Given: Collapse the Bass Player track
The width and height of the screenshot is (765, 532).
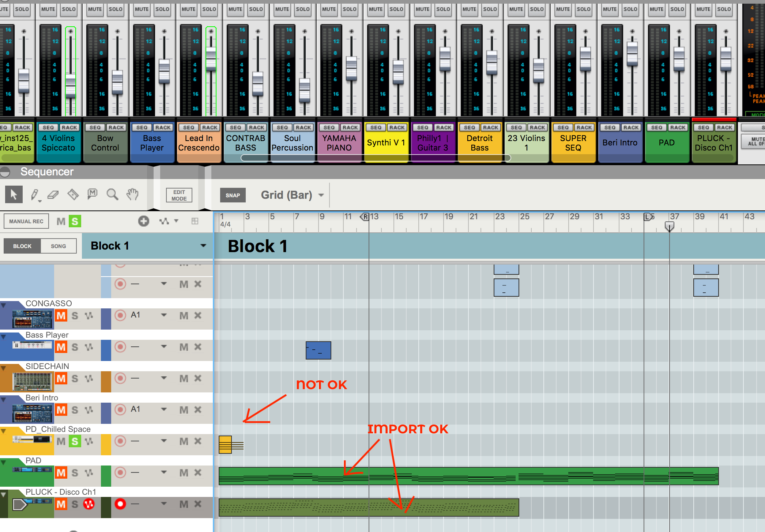Looking at the screenshot, I should pos(3,337).
